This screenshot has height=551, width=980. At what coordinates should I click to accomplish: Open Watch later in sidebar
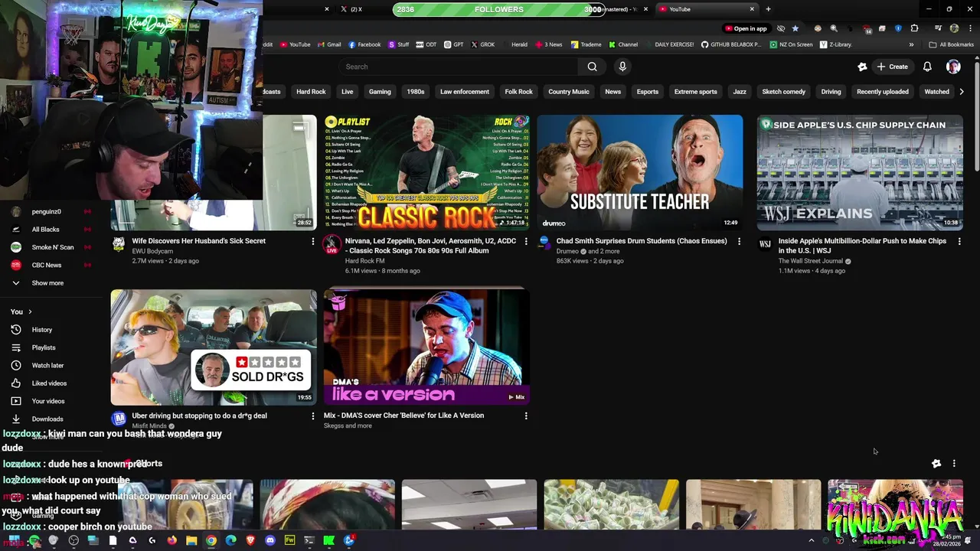47,366
